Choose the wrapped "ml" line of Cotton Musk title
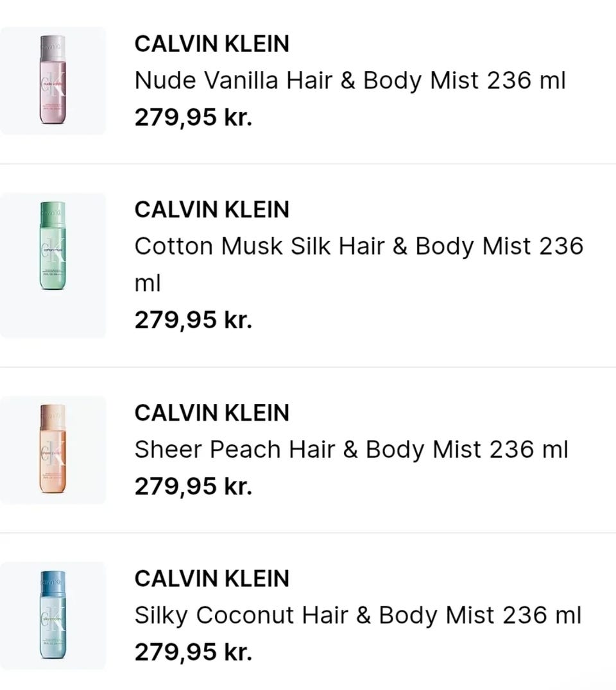This screenshot has height=690, width=616. tap(148, 283)
